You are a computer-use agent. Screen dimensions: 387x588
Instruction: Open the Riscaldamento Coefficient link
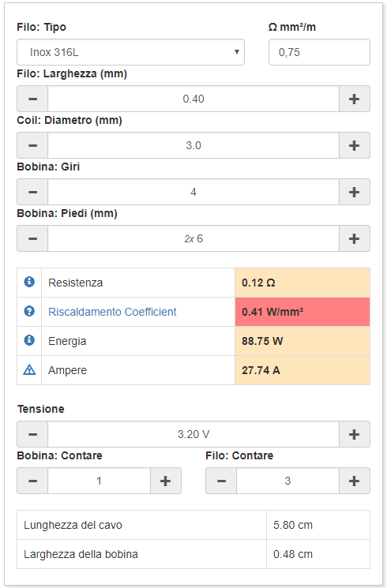click(x=112, y=312)
